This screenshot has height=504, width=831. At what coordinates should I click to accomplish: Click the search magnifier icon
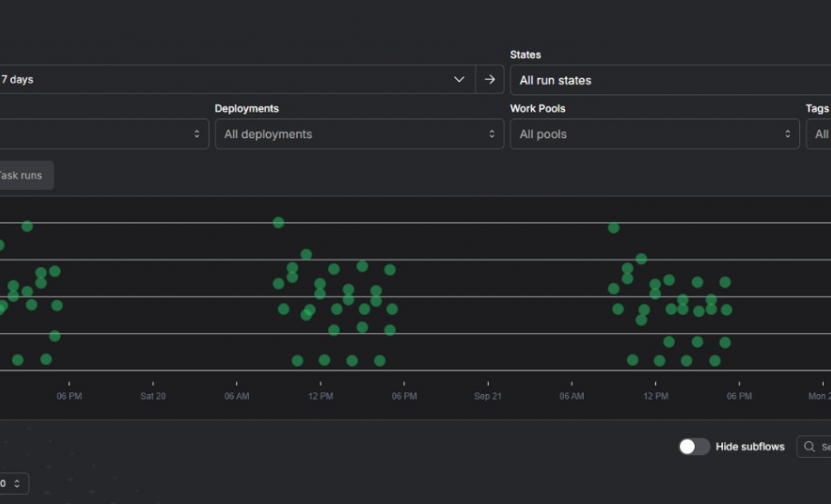pyautogui.click(x=809, y=447)
